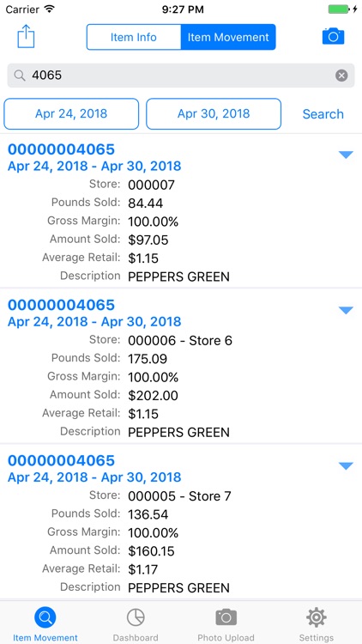Expand the Store 000007 entry arrow
This screenshot has width=362, height=644.
tap(346, 155)
